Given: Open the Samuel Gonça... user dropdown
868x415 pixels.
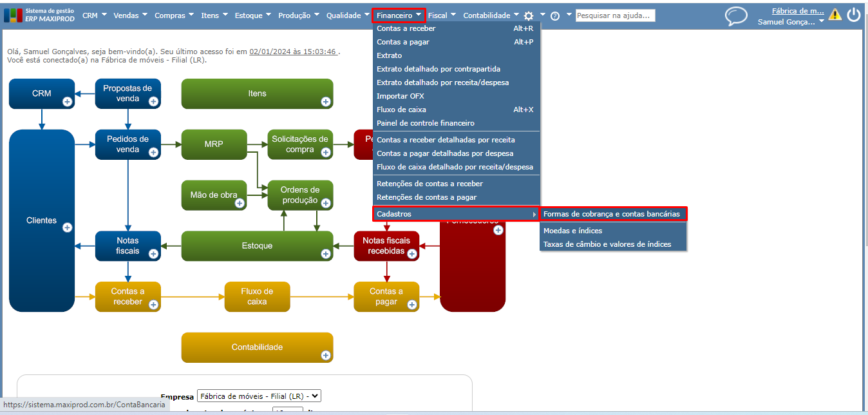Looking at the screenshot, I should click(791, 22).
